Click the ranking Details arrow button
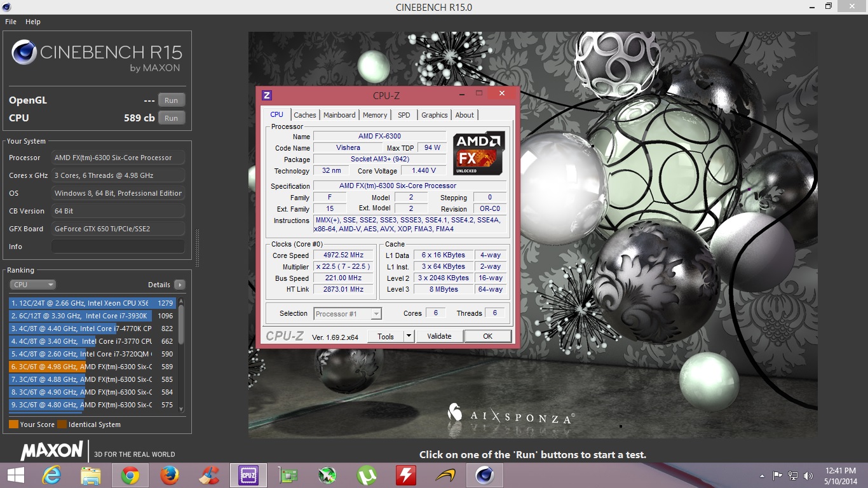The image size is (868, 488). click(x=180, y=285)
